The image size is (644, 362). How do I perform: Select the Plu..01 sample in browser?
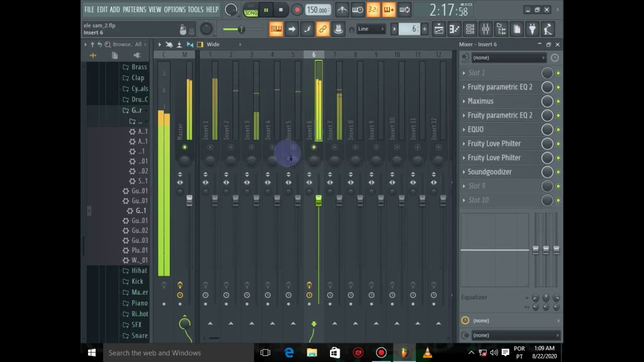tap(135, 250)
